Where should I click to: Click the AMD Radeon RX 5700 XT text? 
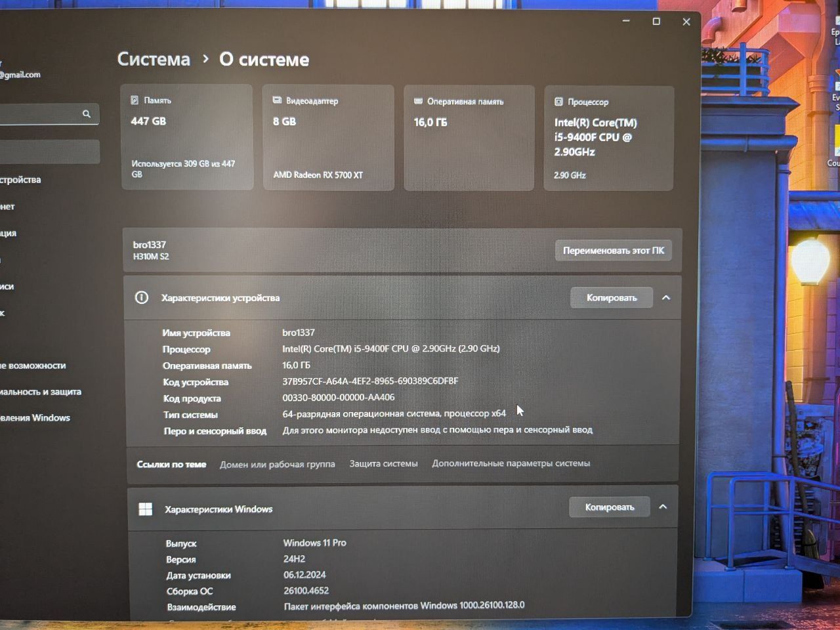tap(318, 175)
